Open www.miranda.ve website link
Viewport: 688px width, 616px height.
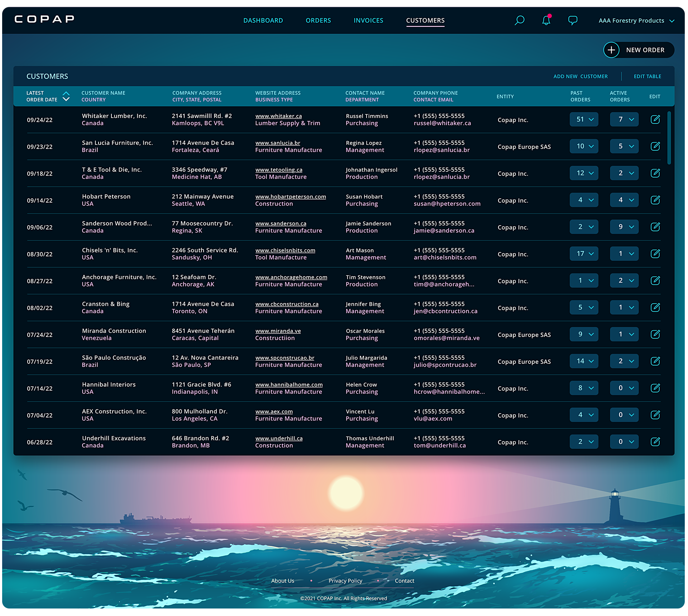click(x=278, y=331)
